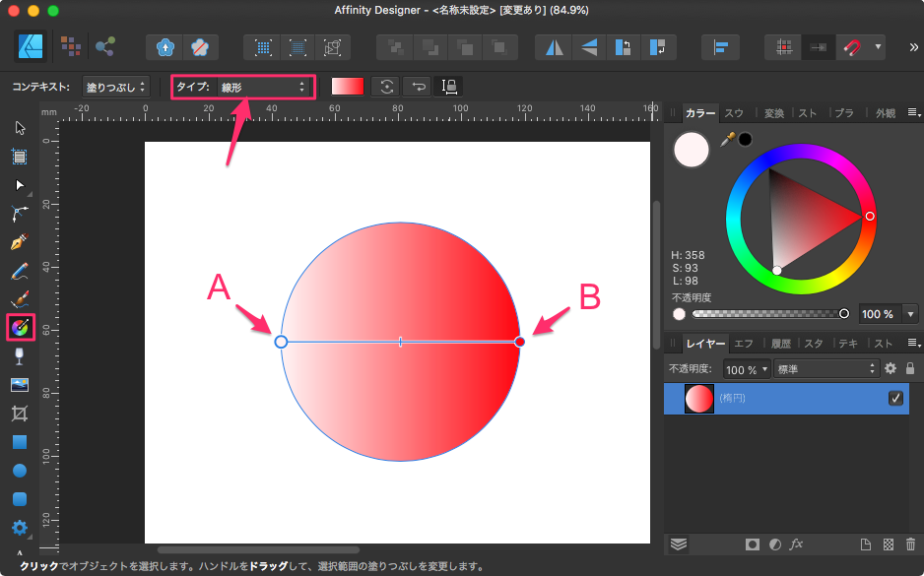Click the gradient preview swatch in context bar
Image resolution: width=924 pixels, height=576 pixels.
[348, 87]
